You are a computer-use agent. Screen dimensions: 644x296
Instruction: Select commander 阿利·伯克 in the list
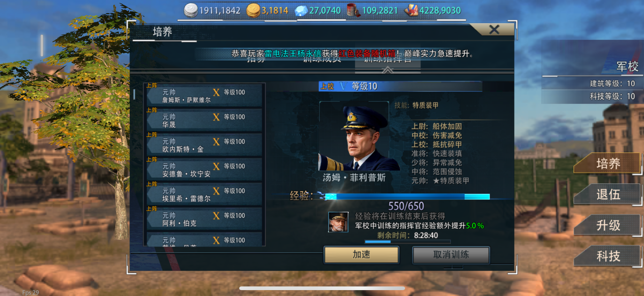pyautogui.click(x=204, y=219)
